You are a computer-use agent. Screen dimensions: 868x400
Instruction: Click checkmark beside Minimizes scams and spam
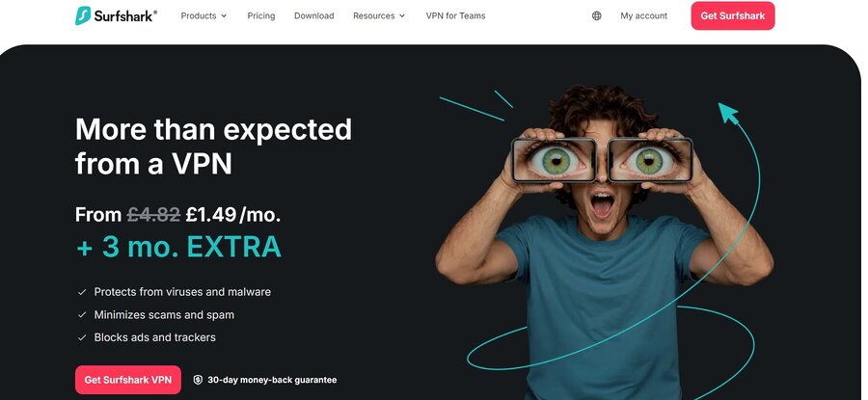(82, 315)
